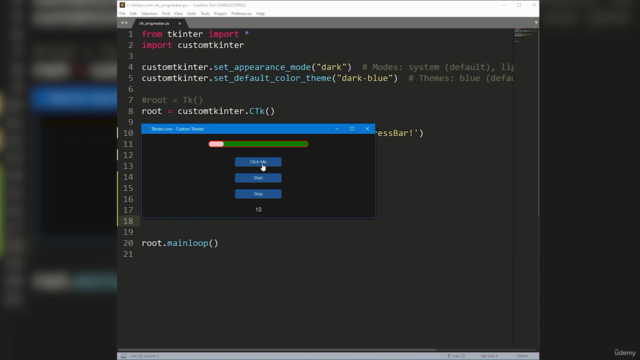Open the Tab Size 4 selector
Viewport: 640px width, 360px height.
[x=489, y=356]
